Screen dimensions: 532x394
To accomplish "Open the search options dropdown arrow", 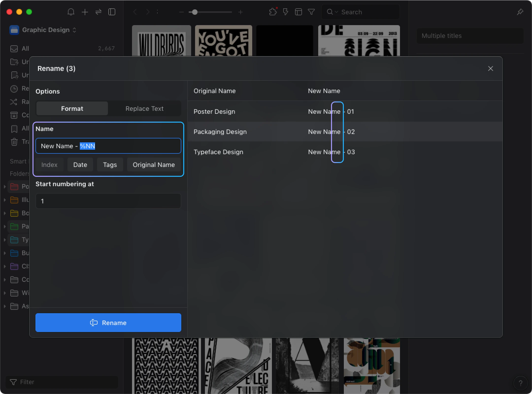I will 336,12.
